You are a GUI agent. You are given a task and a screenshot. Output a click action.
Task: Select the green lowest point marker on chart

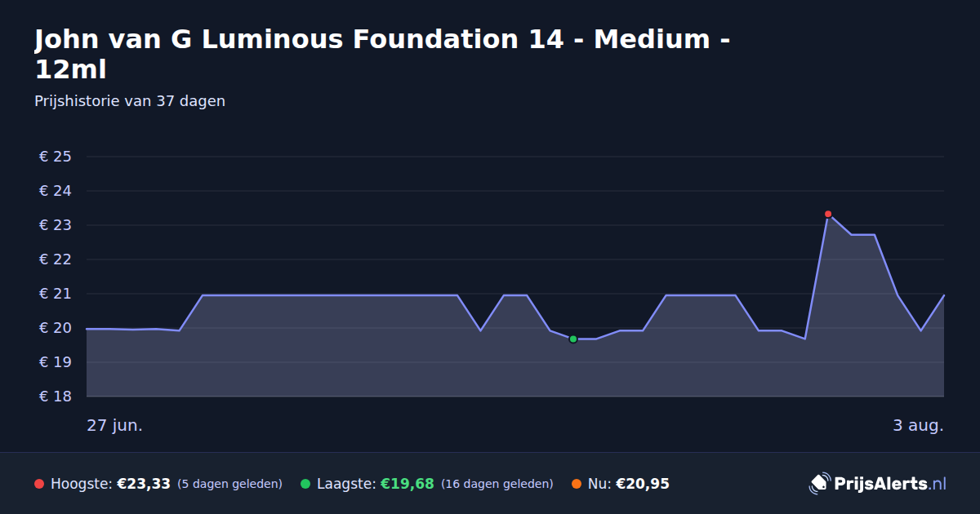(x=573, y=339)
